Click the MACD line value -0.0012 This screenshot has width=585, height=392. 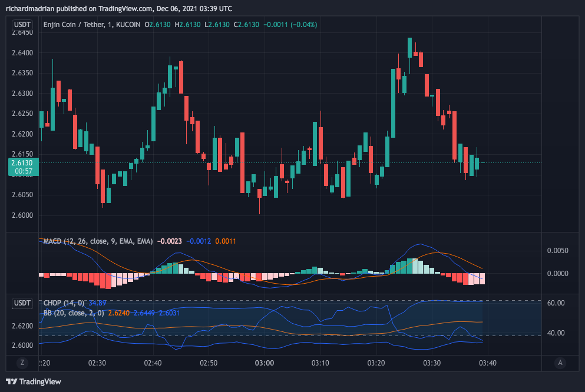[x=199, y=241]
